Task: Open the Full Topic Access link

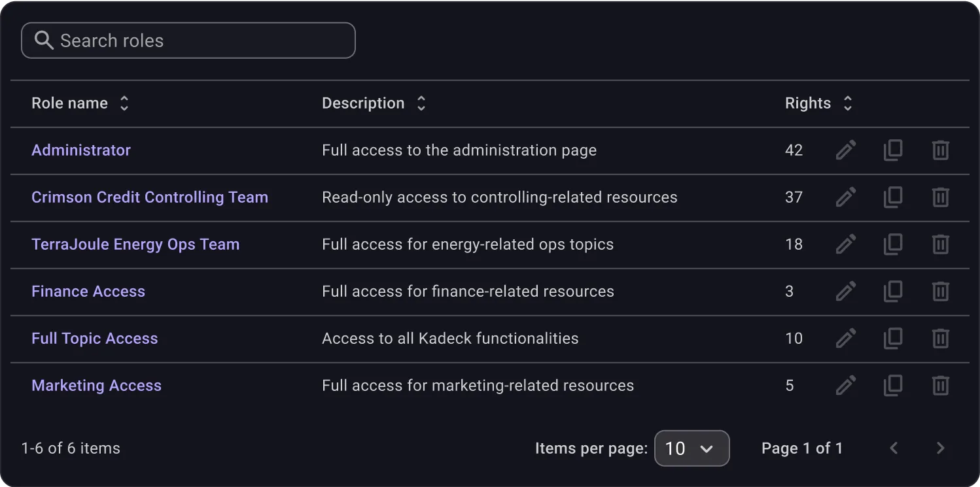Action: (x=95, y=339)
